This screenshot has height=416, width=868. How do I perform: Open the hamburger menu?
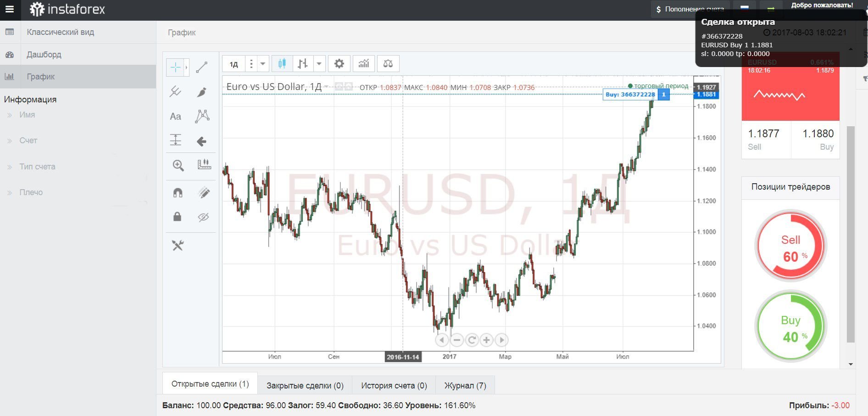(10, 9)
